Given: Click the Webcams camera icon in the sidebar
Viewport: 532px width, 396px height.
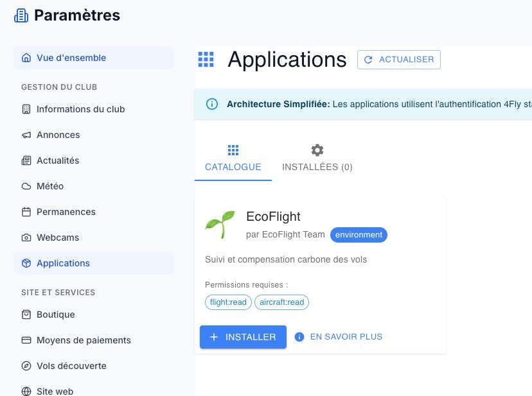Looking at the screenshot, I should pyautogui.click(x=26, y=237).
